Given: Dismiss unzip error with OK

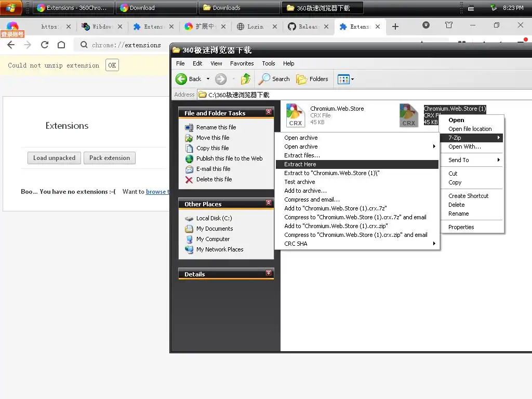Looking at the screenshot, I should click(112, 65).
